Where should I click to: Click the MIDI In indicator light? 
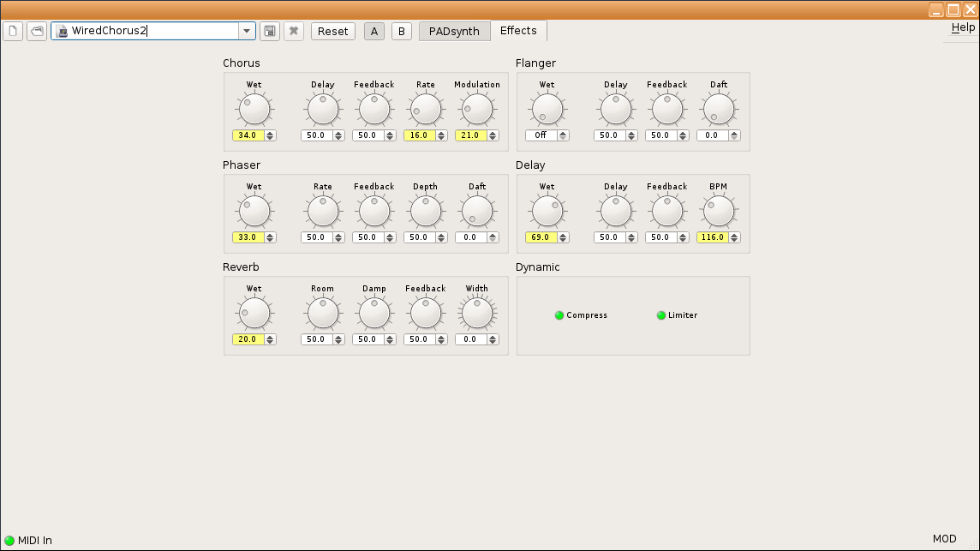[9, 541]
